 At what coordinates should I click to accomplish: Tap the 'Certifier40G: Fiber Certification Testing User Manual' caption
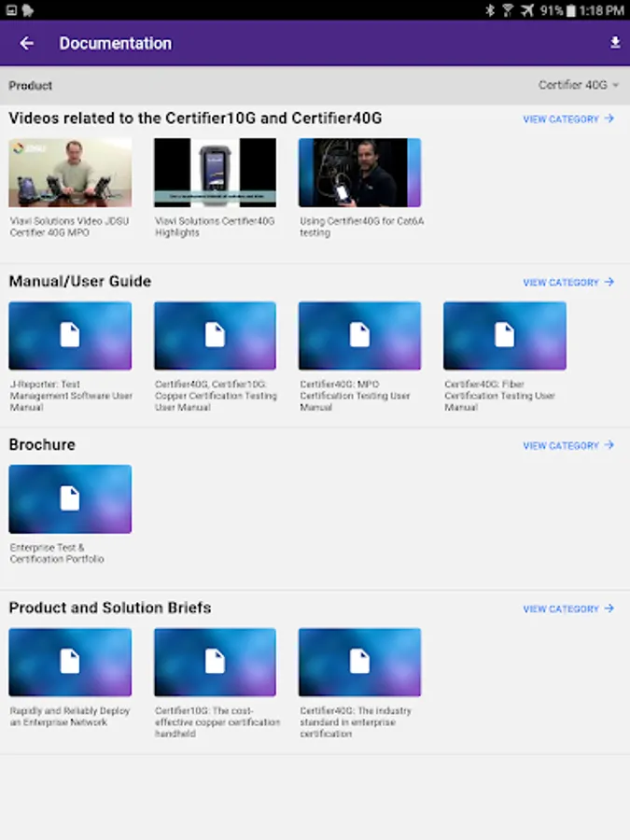point(499,396)
